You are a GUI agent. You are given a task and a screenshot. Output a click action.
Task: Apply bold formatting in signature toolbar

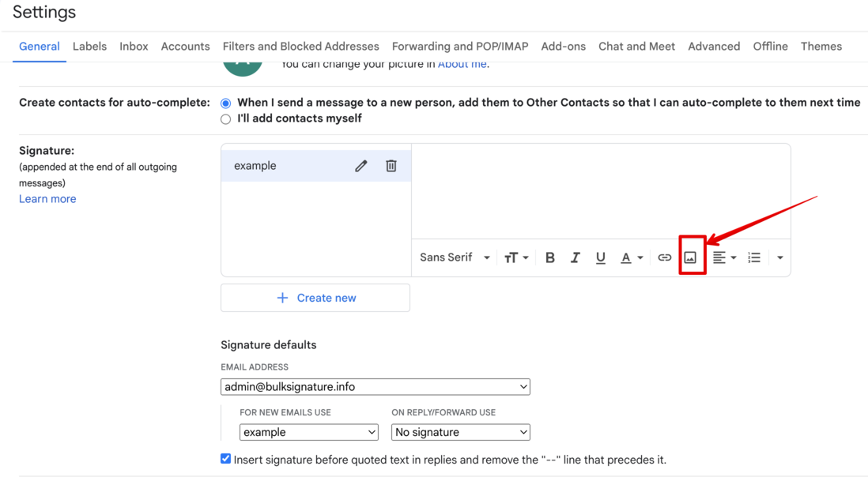[549, 257]
